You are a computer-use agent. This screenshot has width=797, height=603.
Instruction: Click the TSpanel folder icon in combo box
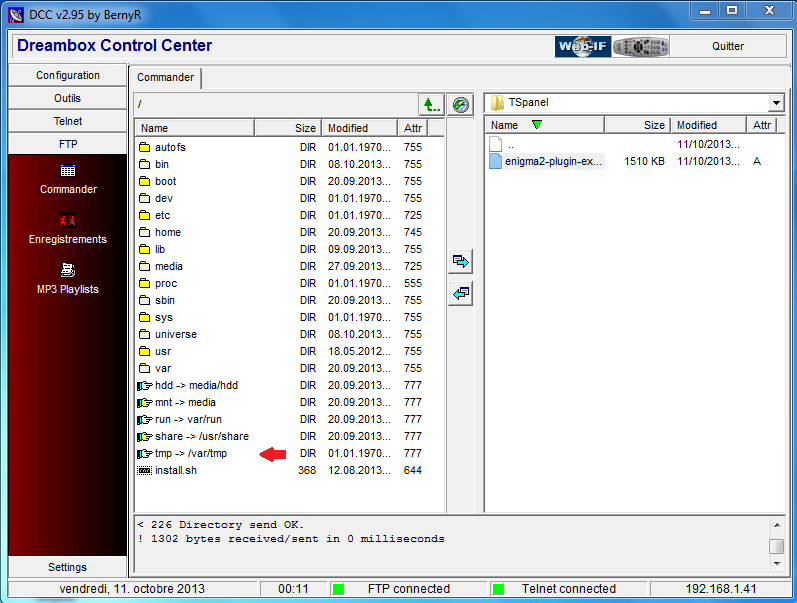497,103
